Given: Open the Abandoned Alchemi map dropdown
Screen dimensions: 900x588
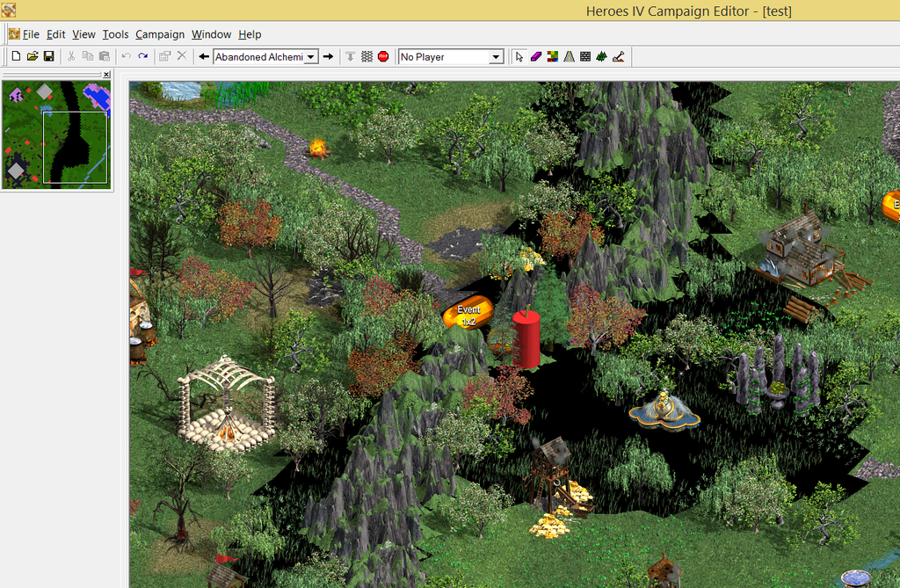Looking at the screenshot, I should click(x=310, y=57).
